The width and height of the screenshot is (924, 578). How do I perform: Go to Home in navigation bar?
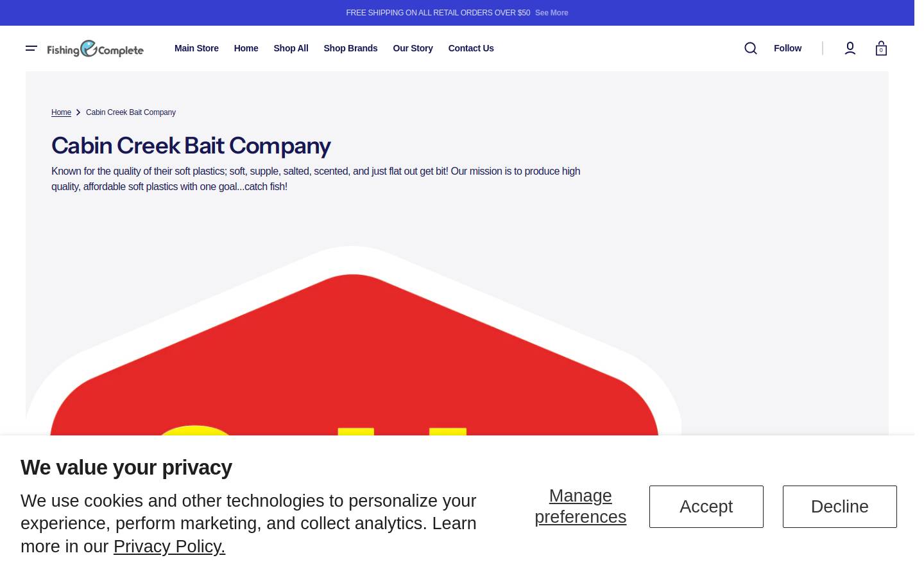(x=246, y=48)
